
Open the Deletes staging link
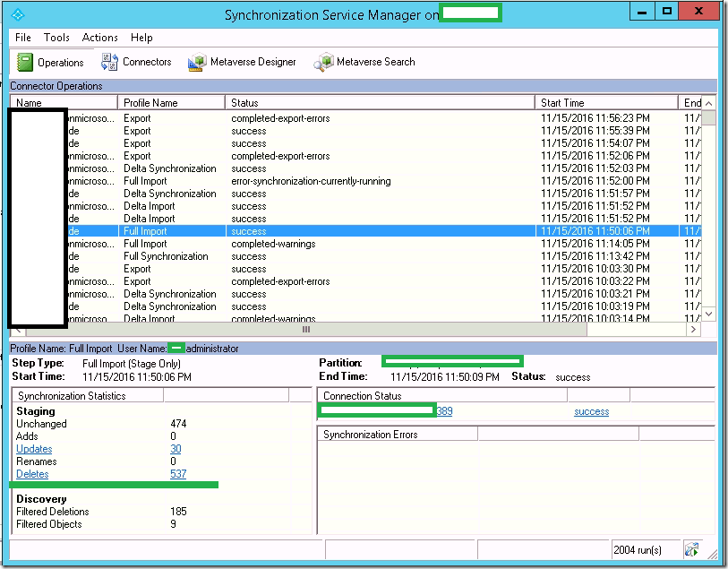32,474
